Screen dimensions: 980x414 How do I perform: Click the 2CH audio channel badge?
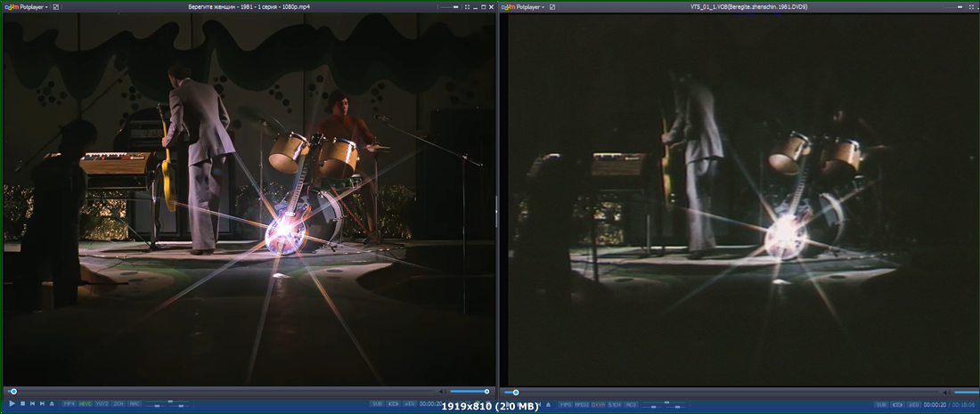(118, 404)
